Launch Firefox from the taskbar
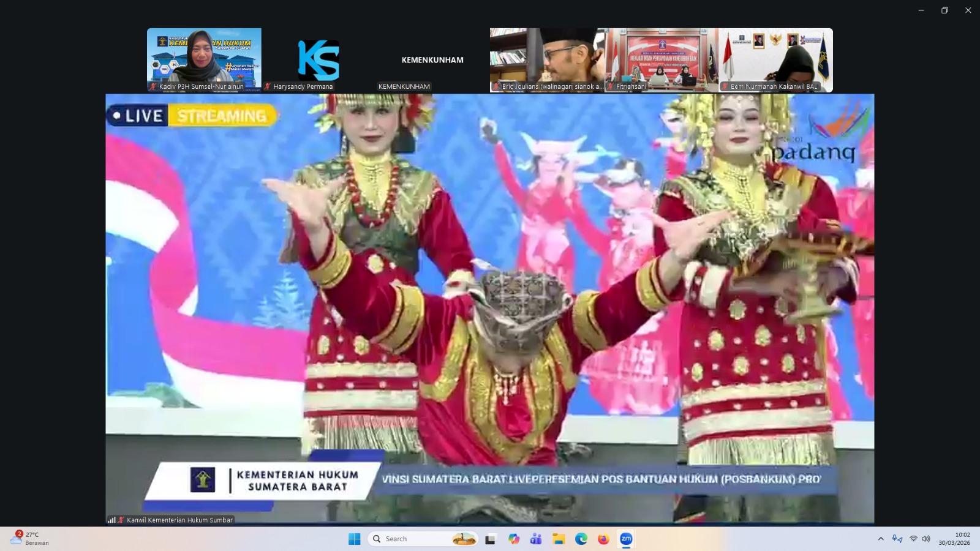 click(603, 539)
